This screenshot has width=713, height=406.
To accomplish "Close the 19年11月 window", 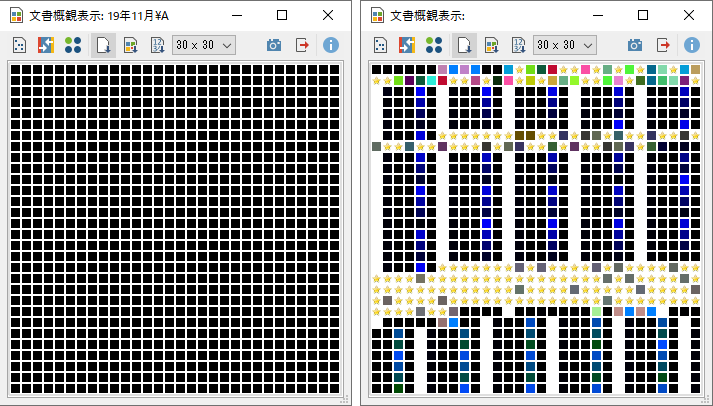I will click(x=328, y=15).
